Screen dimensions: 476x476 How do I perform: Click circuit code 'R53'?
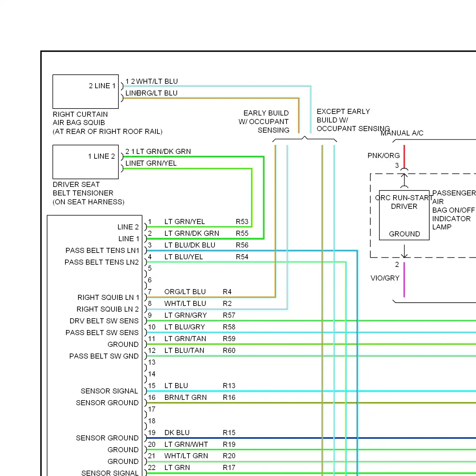[x=242, y=221]
